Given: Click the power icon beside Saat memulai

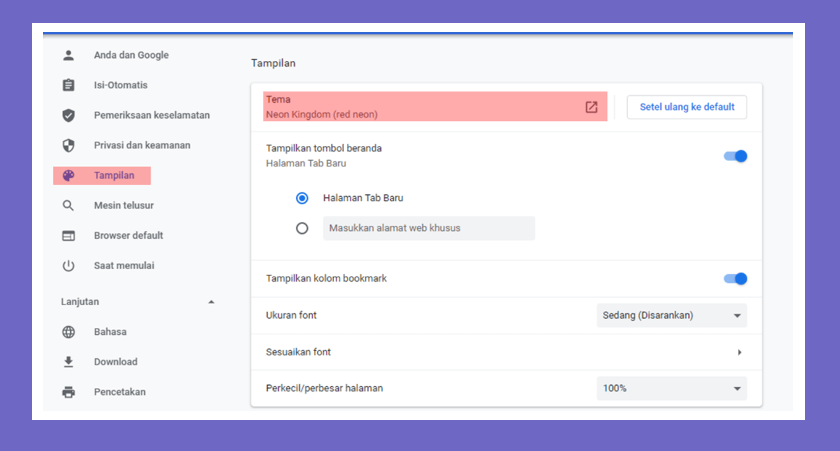Looking at the screenshot, I should pos(69,266).
